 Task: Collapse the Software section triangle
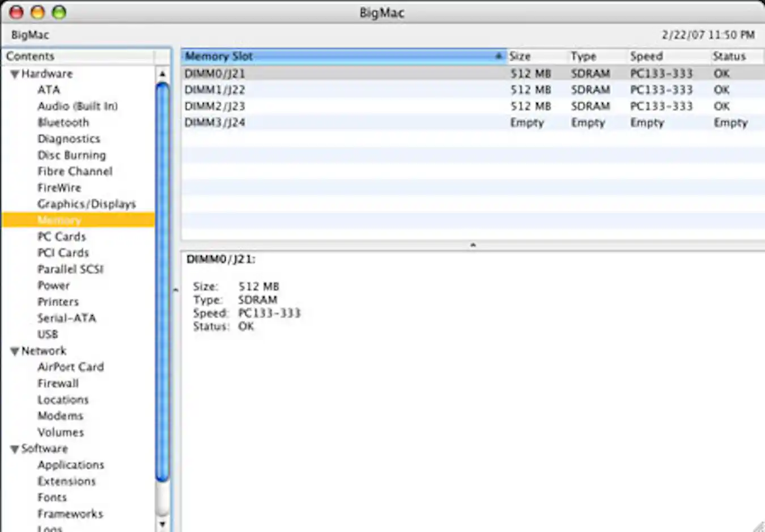pyautogui.click(x=15, y=449)
